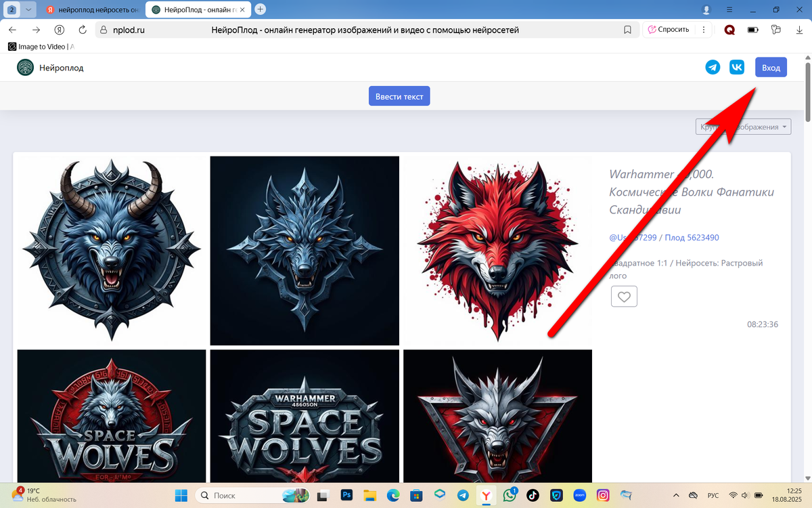Open a new browser tab with plus

point(261,9)
